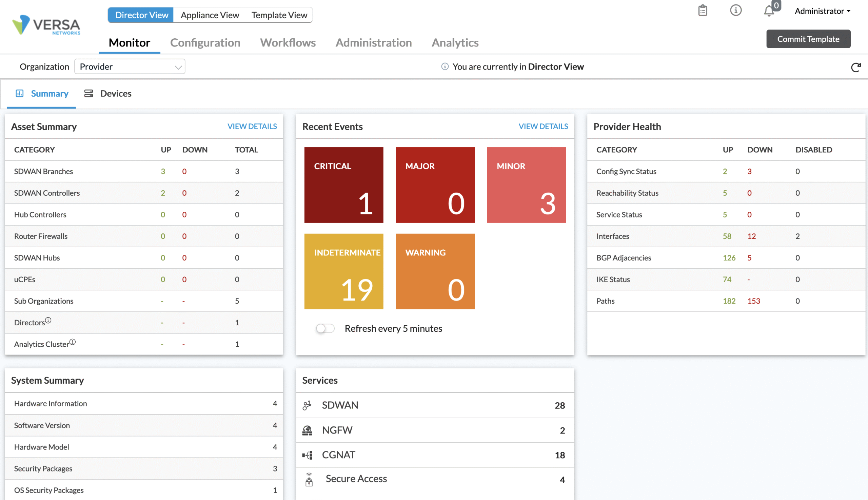This screenshot has width=868, height=500.
Task: Open the Configuration main tab
Action: click(x=205, y=43)
